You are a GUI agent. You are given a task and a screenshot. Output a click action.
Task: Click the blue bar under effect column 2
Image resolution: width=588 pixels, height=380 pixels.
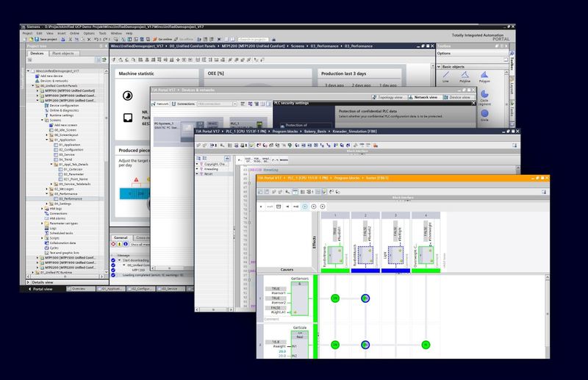365,270
